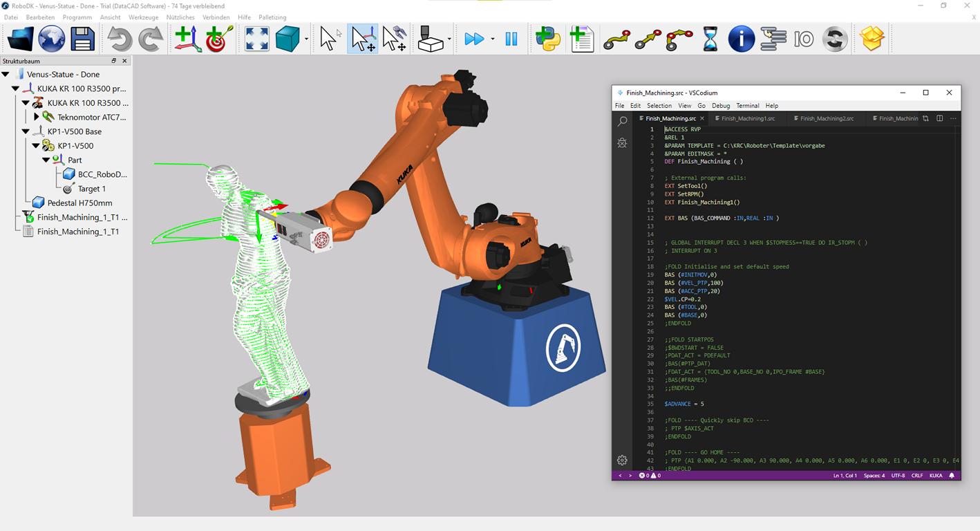Open the online library globe icon
The image size is (980, 531).
coord(52,39)
